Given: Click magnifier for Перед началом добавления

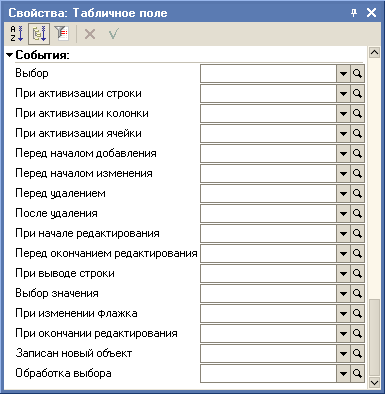Looking at the screenshot, I should [357, 154].
